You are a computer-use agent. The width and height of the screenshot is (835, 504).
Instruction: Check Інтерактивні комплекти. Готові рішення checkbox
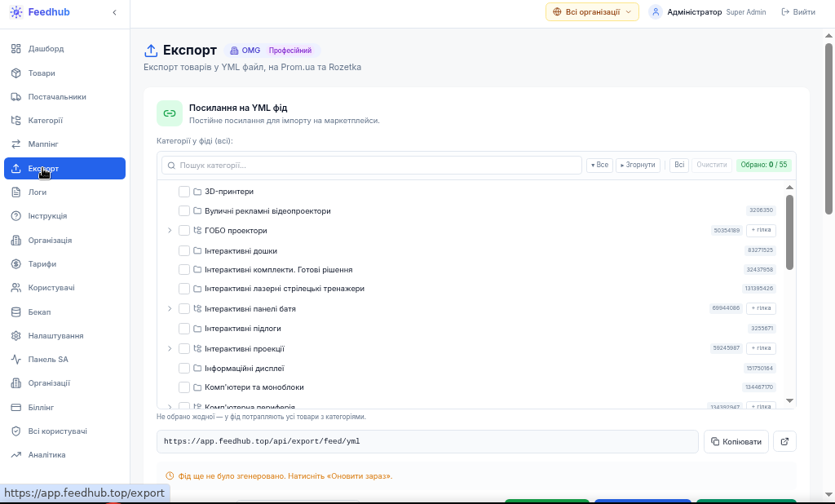pyautogui.click(x=184, y=270)
